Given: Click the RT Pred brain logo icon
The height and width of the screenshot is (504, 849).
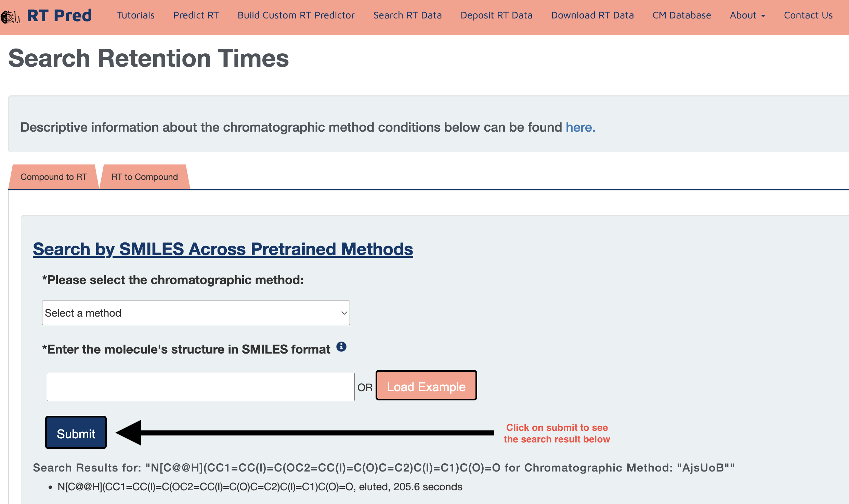Looking at the screenshot, I should [x=11, y=16].
